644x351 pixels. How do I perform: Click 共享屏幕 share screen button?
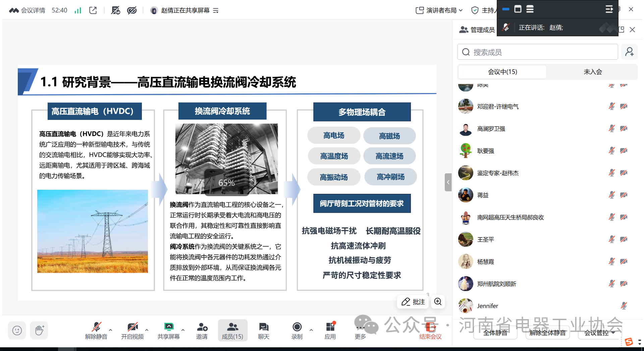click(x=169, y=331)
